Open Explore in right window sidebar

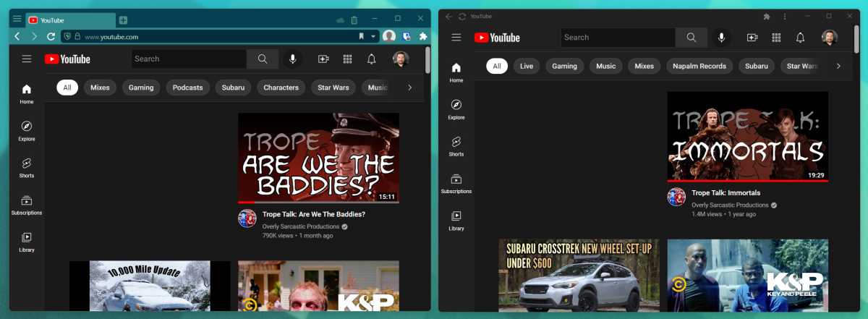pyautogui.click(x=456, y=109)
